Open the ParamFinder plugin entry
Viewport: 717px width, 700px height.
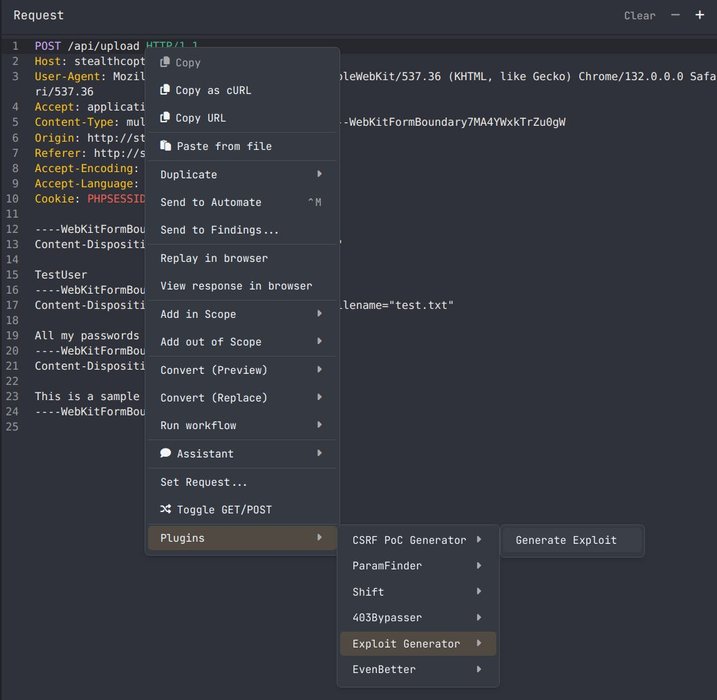click(x=387, y=566)
